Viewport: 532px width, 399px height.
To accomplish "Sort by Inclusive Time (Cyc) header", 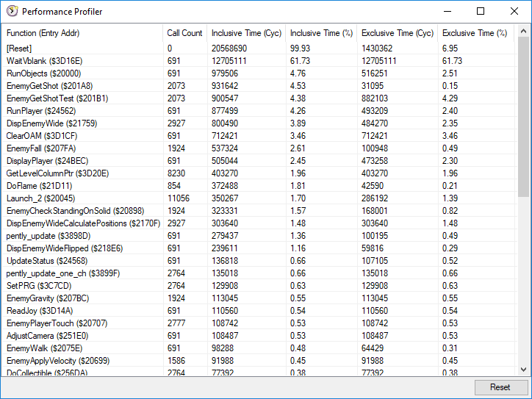I will [246, 33].
